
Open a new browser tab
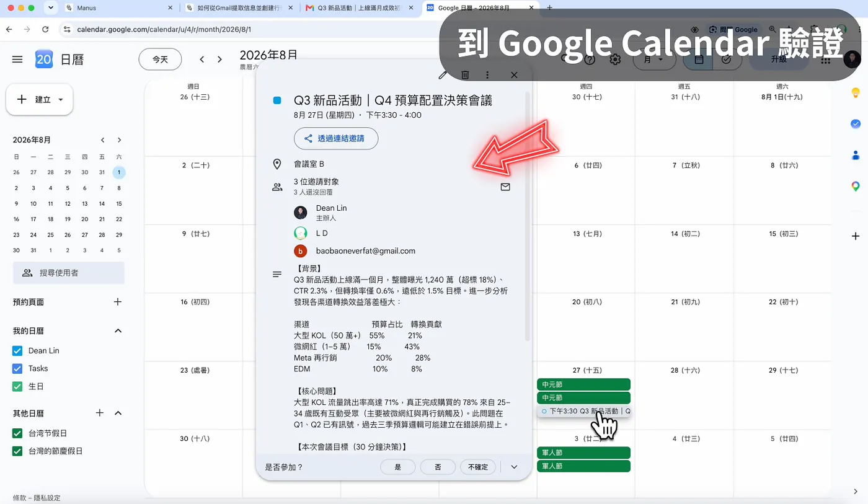coord(549,8)
